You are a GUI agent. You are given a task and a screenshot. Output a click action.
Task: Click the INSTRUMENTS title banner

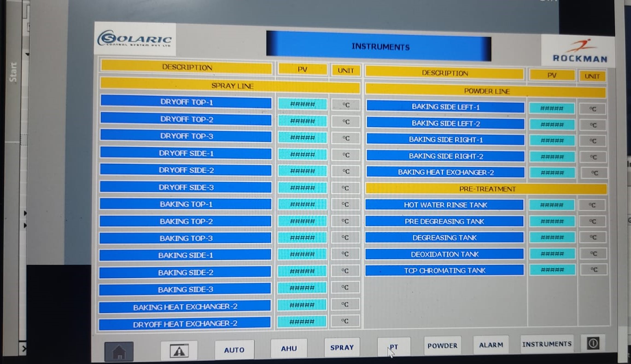[379, 46]
